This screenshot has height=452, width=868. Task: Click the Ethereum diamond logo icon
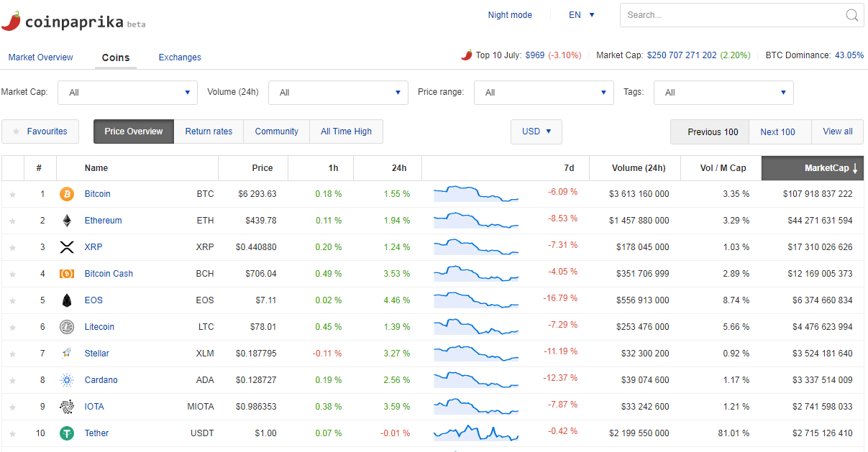tap(67, 221)
